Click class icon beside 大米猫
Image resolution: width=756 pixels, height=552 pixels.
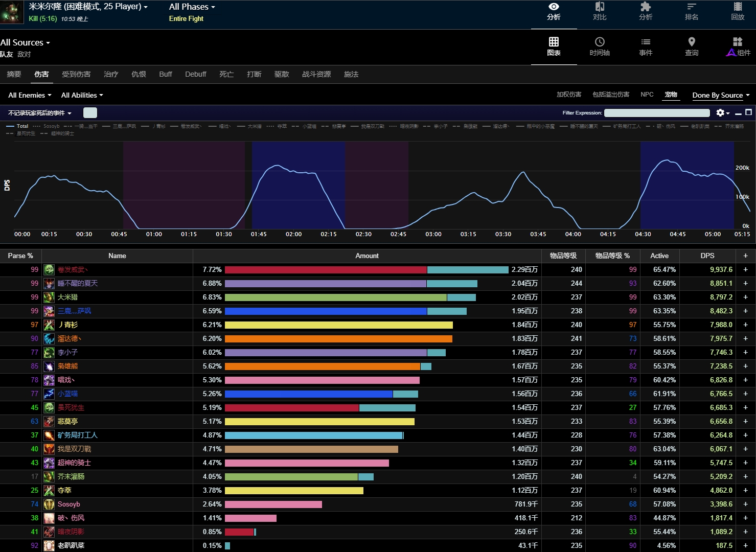coord(49,297)
